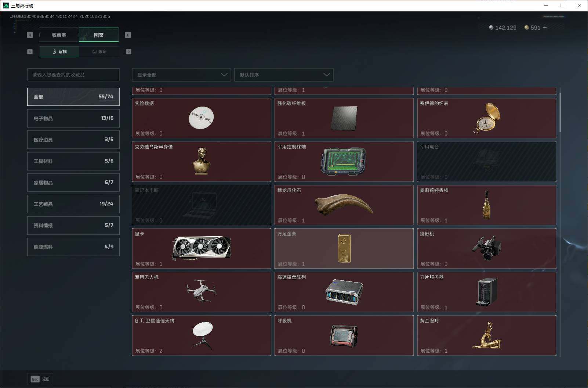
Task: Select the 常规 sub-tab
Action: tap(59, 52)
